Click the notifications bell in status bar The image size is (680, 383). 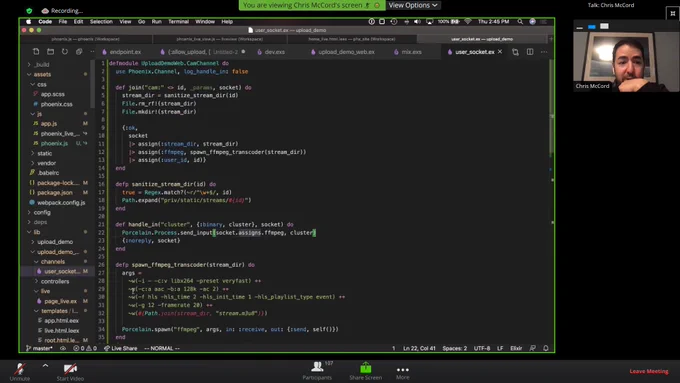[x=546, y=348]
